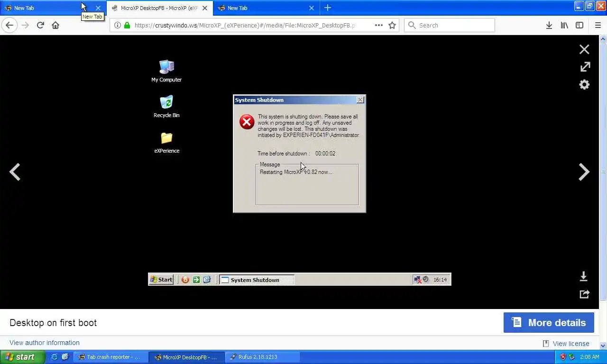Screen dimensions: 607x364
Task: Go to the browser home page
Action: coord(55,25)
